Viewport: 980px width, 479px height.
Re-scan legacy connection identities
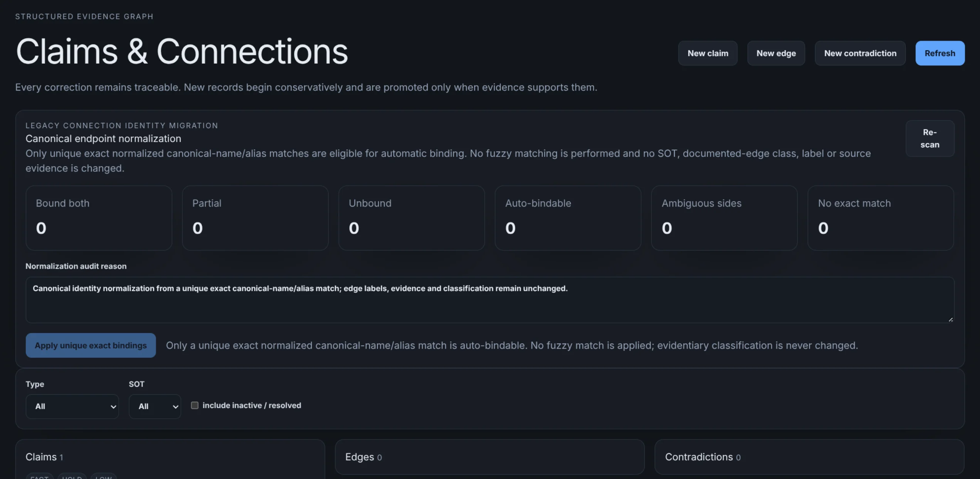[x=930, y=138]
